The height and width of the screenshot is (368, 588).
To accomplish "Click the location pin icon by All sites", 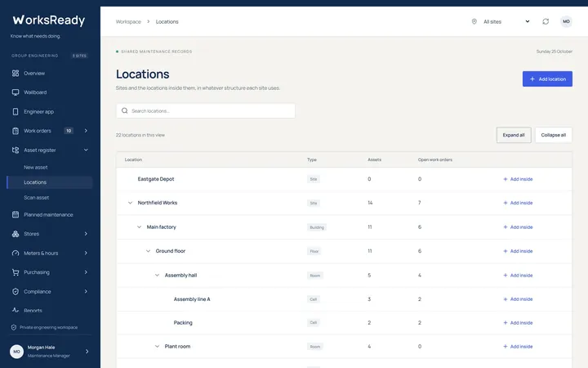I will pos(474,21).
